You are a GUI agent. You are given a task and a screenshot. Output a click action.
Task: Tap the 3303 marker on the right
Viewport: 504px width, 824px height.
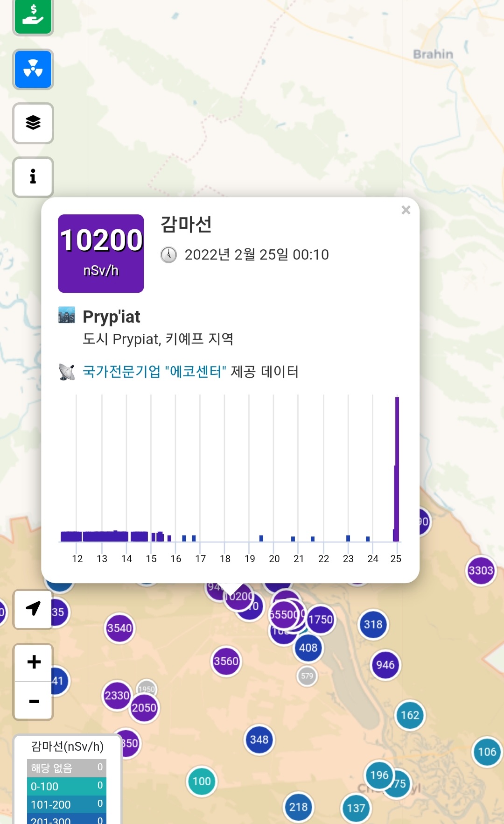pyautogui.click(x=481, y=570)
